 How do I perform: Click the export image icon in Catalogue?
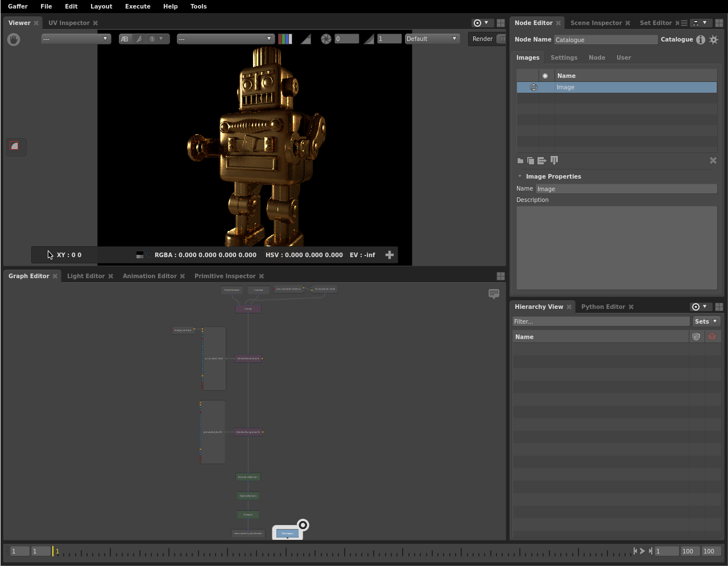pyautogui.click(x=541, y=161)
